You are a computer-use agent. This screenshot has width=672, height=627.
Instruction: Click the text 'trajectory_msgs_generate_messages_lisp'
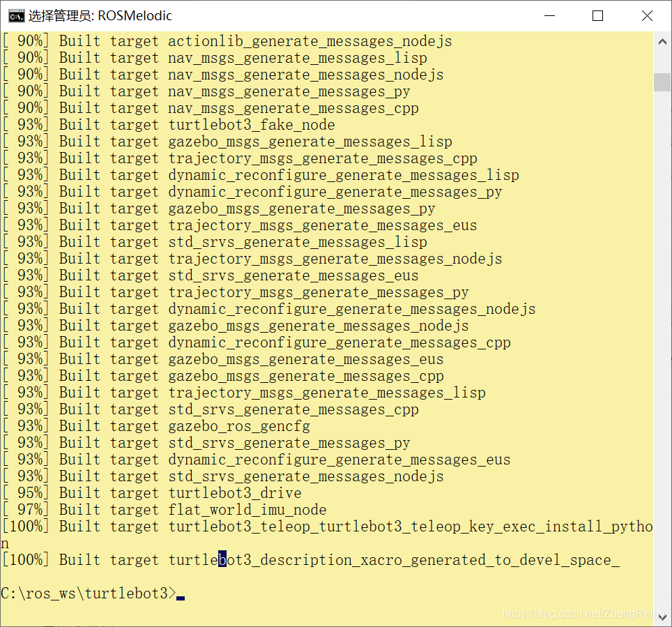pos(326,393)
